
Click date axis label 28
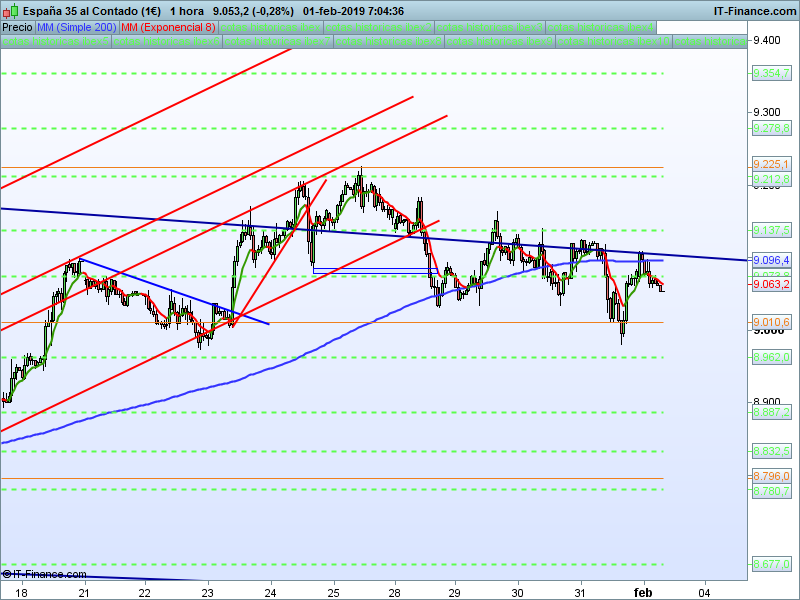click(395, 593)
